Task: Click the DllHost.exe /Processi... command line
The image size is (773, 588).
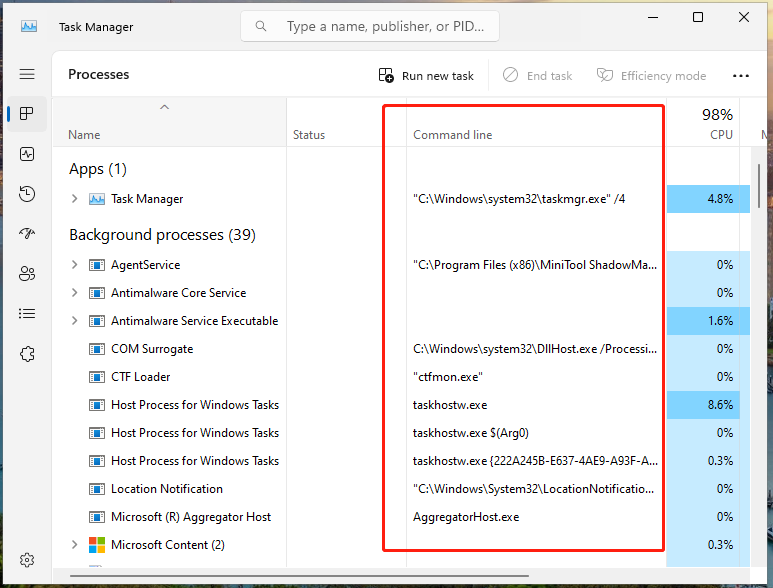Action: click(535, 349)
